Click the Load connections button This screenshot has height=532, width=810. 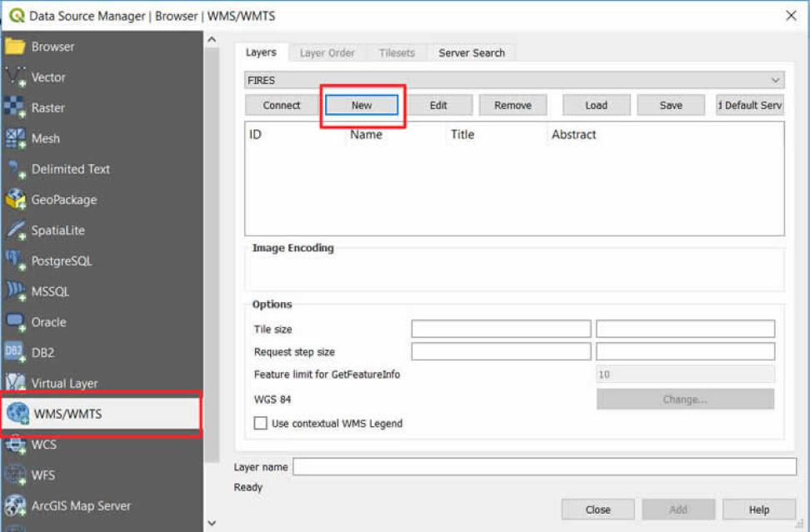[x=596, y=105]
